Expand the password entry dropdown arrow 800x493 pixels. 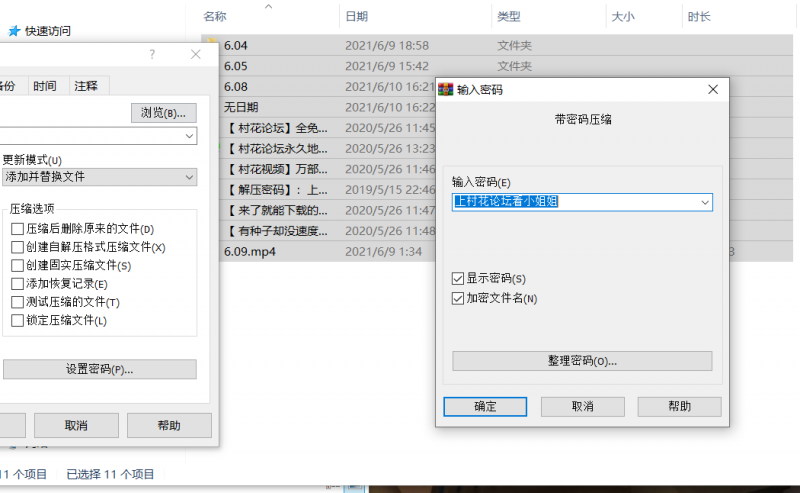[x=704, y=202]
